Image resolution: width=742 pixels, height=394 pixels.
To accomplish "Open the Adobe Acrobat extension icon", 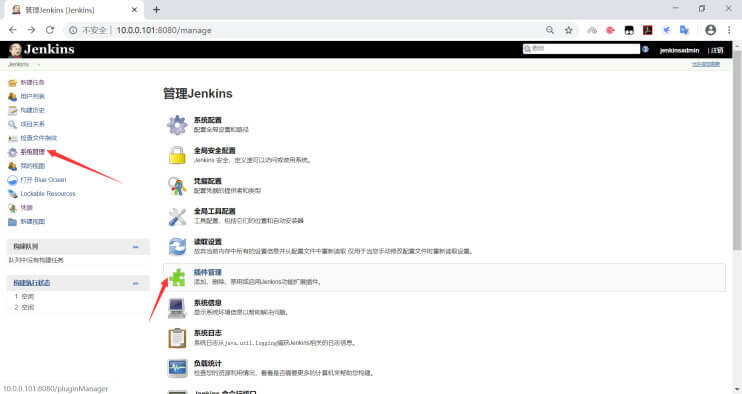I will pos(647,30).
